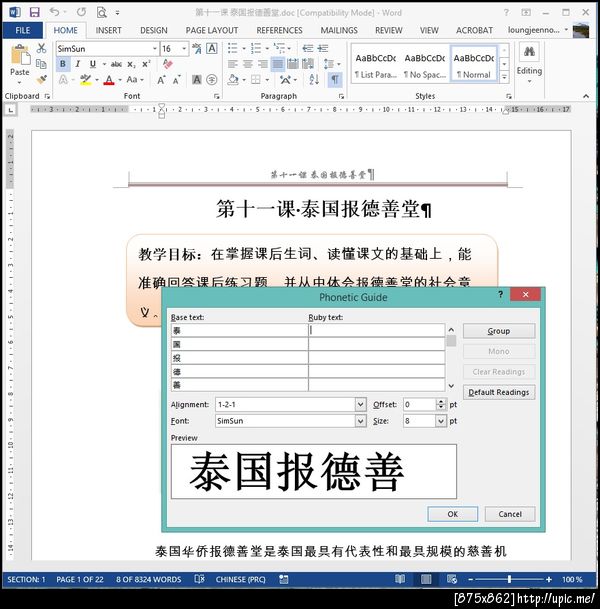Toggle Underline formatting

click(x=92, y=64)
